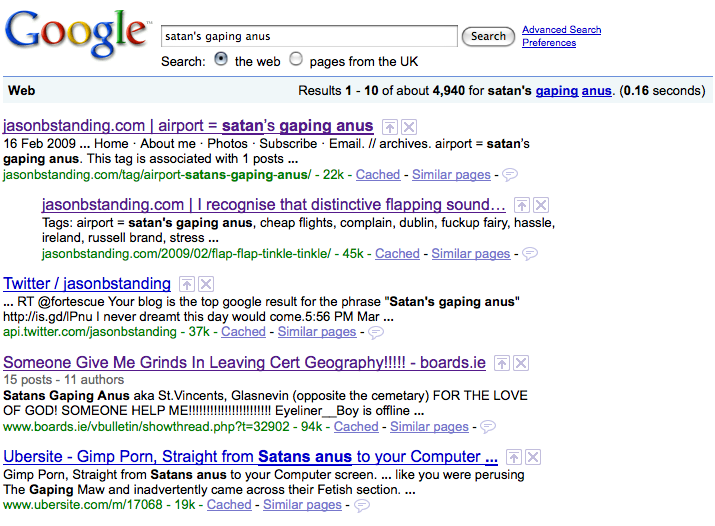Click the '15 posts - 11 authors' text
Image resolution: width=715 pixels, height=526 pixels.
(64, 380)
